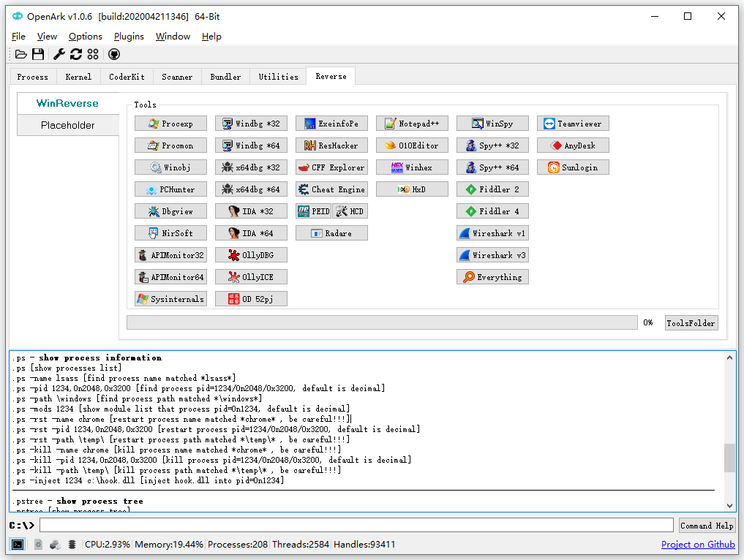
Task: Launch IDA x32
Action: (251, 211)
